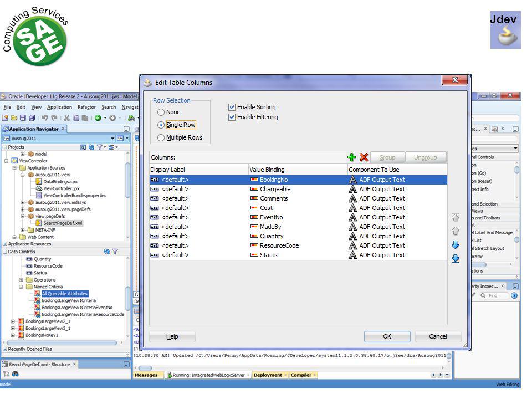The width and height of the screenshot is (532, 399).
Task: Click the Save All icon in JDeveloper toolbar
Action: point(32,117)
